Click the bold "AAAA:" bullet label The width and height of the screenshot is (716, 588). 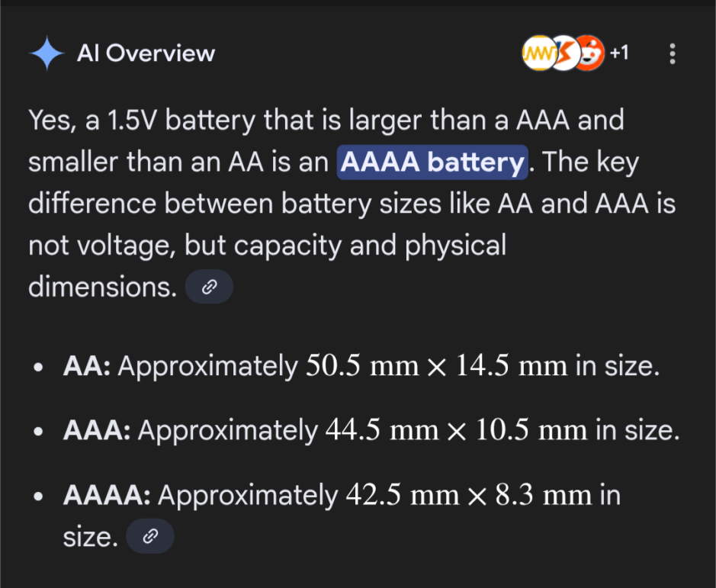point(107,496)
